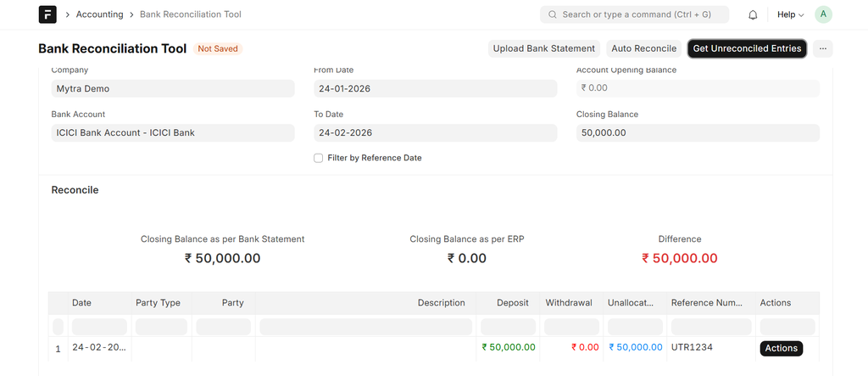Image resolution: width=868 pixels, height=376 pixels.
Task: Enable Filter by Reference Date checkbox
Action: pyautogui.click(x=319, y=158)
